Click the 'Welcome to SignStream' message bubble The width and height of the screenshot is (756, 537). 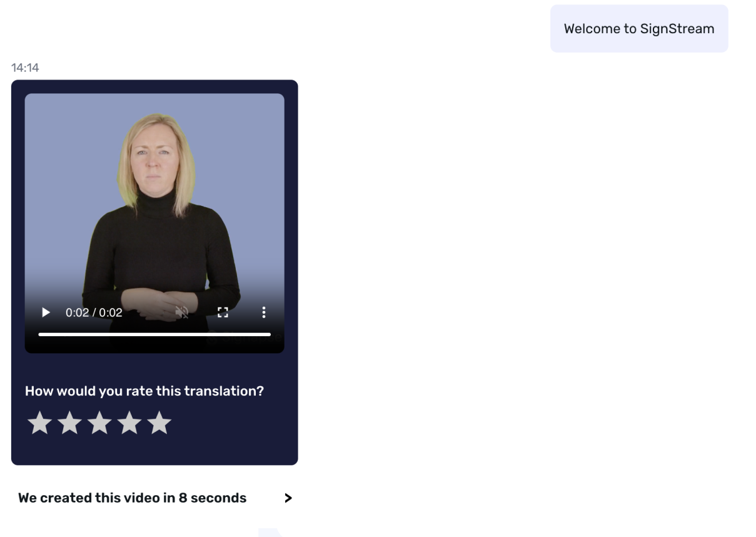639,29
